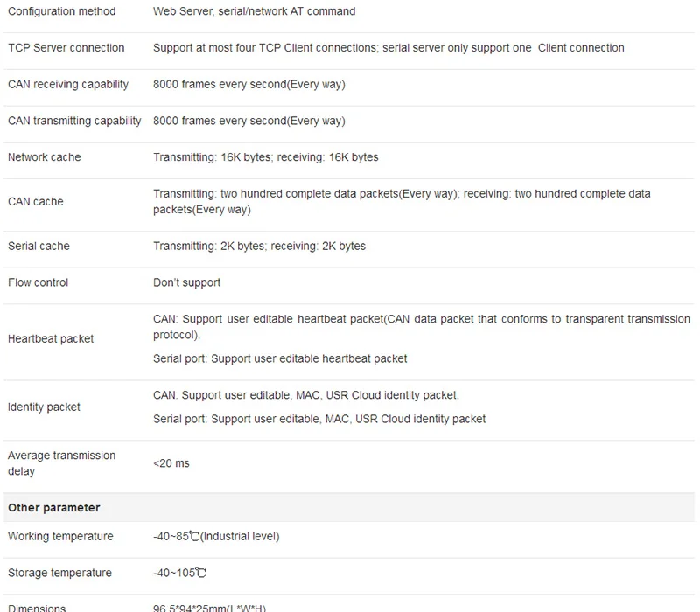The width and height of the screenshot is (700, 612).
Task: Select the Working temperature label
Action: (x=60, y=536)
